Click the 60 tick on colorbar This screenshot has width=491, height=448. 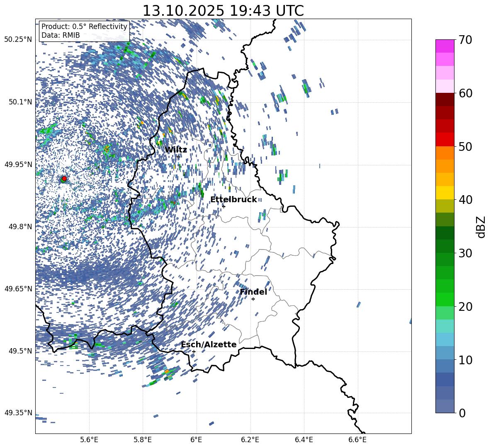point(465,93)
